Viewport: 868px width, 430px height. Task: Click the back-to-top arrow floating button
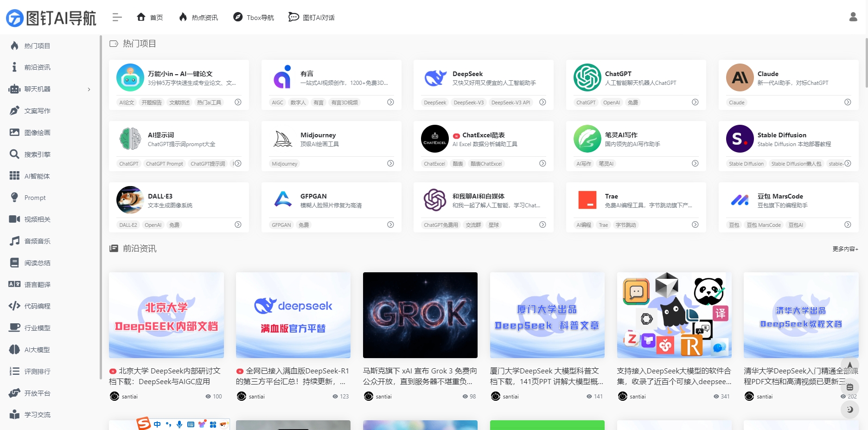849,365
